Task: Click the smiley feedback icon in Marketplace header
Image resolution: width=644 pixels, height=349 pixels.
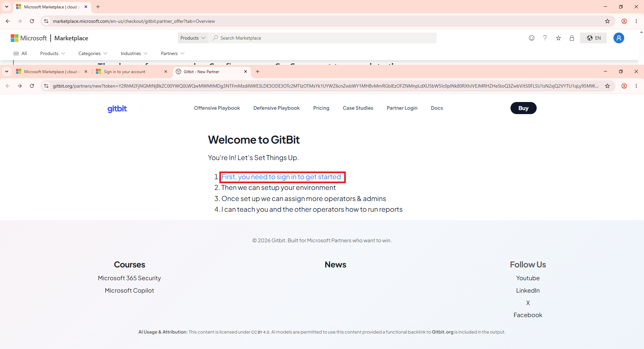Action: coord(532,38)
